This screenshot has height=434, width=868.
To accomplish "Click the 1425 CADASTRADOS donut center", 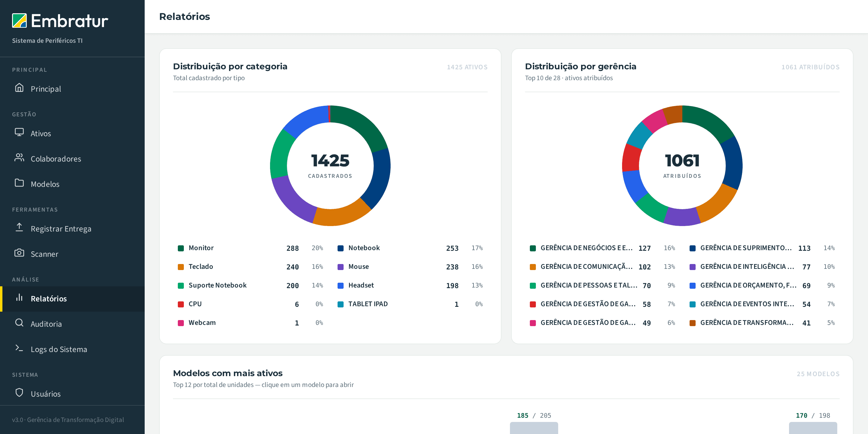I will click(x=330, y=165).
